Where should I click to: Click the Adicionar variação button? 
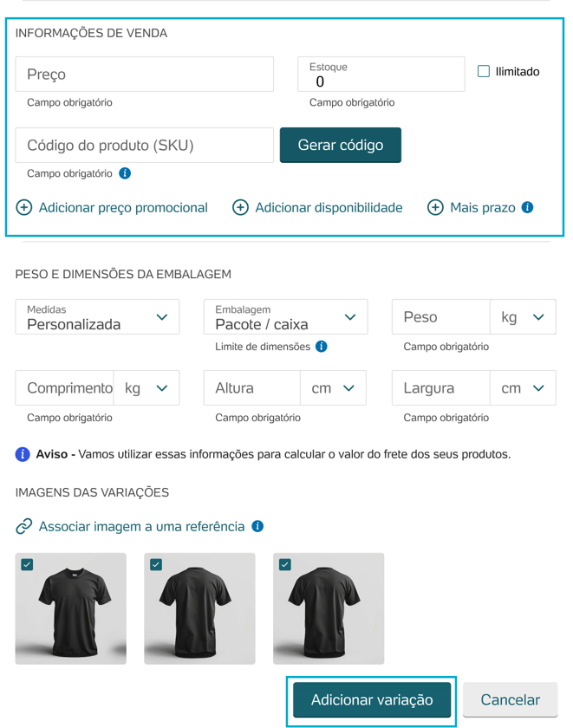(x=372, y=699)
